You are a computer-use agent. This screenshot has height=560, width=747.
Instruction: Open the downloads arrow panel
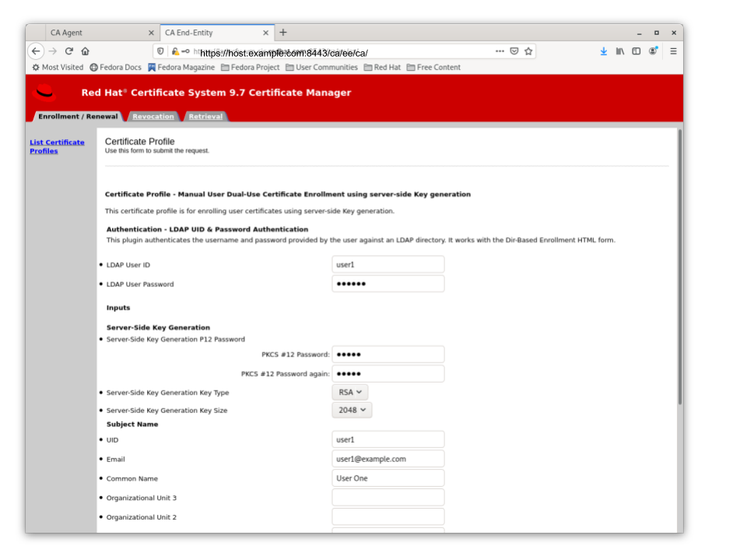[604, 51]
